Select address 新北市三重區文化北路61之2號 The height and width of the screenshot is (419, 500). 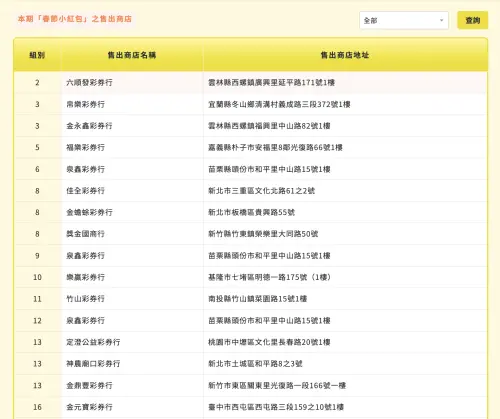[262, 191]
